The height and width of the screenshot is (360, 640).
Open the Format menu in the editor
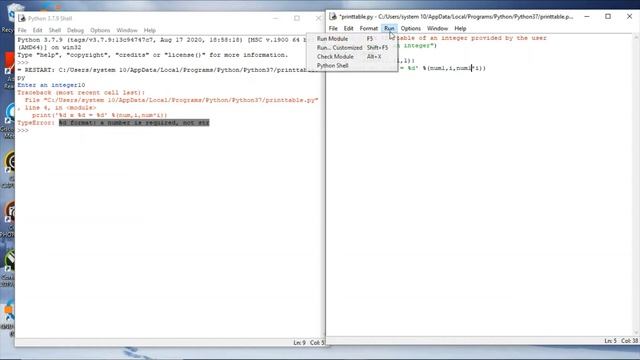point(369,29)
